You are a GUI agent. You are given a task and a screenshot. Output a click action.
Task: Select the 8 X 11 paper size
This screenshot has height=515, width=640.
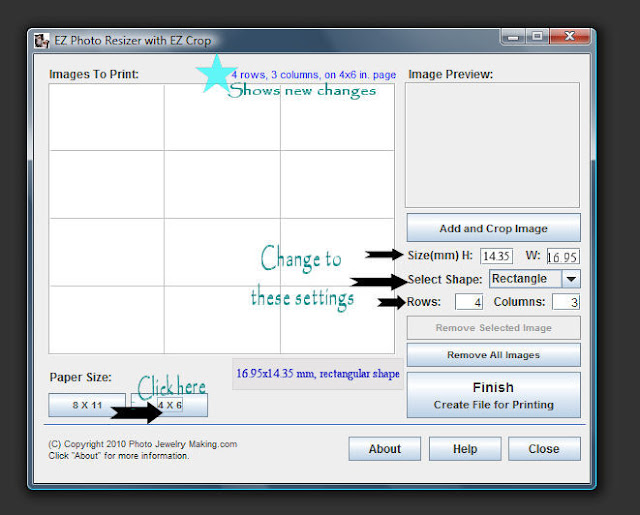point(87,405)
